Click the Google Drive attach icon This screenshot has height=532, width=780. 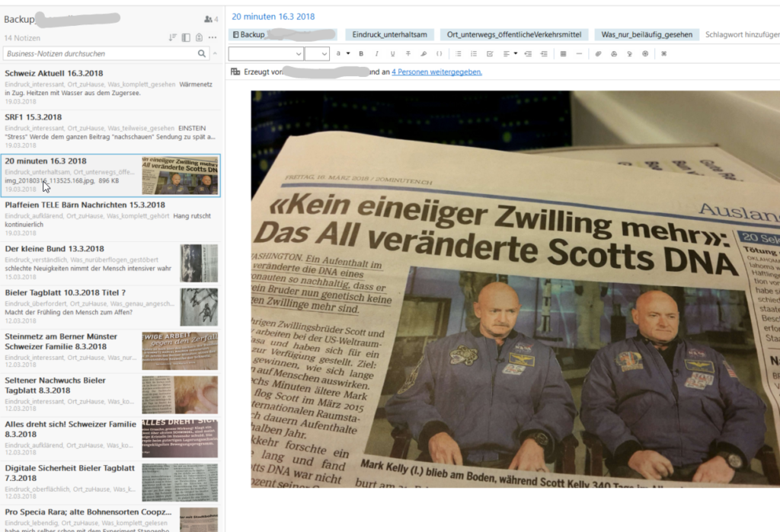coord(614,54)
